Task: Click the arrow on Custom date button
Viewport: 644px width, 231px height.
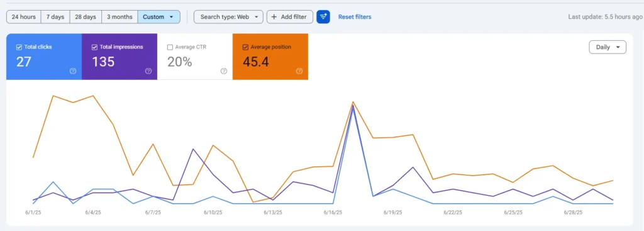Action: coord(171,17)
